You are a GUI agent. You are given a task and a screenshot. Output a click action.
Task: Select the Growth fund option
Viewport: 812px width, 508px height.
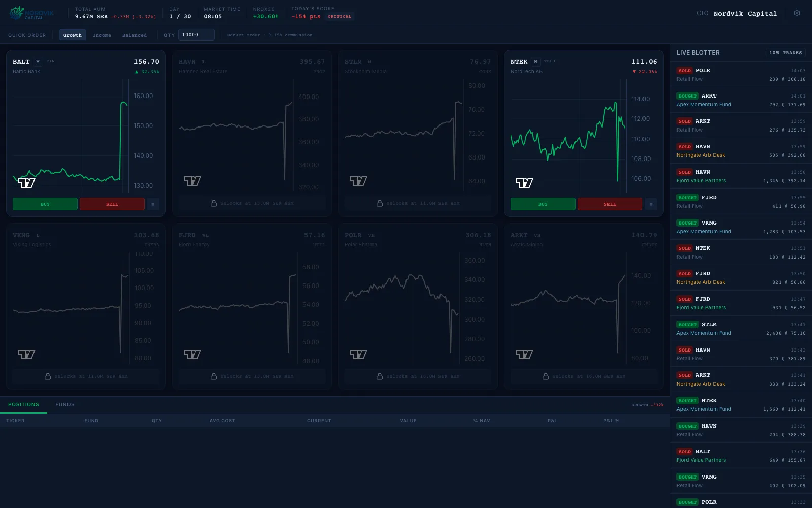pos(73,35)
